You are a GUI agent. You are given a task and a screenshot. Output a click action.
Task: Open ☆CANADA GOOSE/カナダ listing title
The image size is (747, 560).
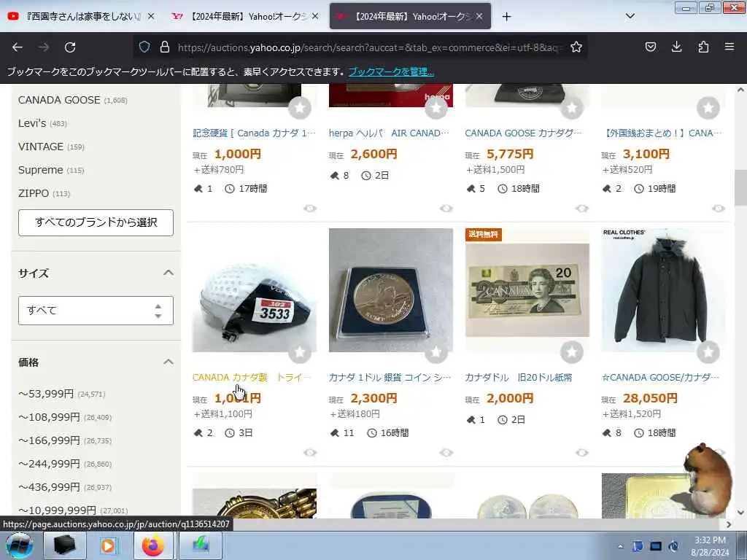tap(660, 378)
